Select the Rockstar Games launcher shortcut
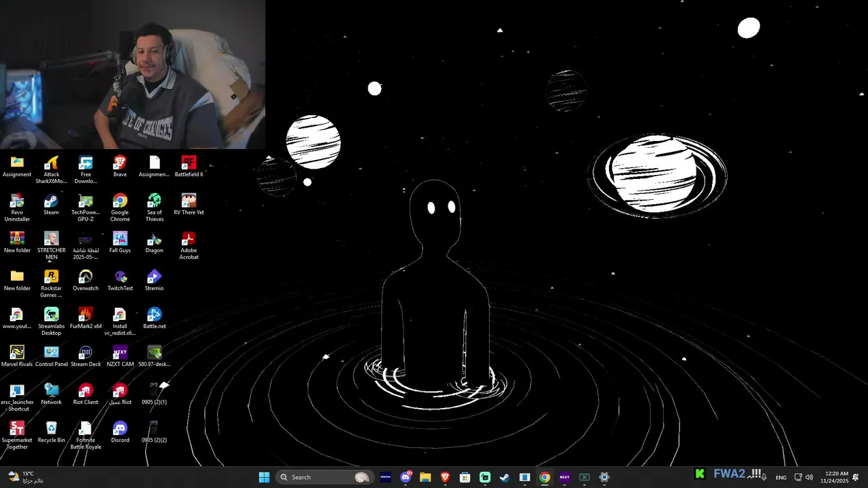868x488 pixels. coord(52,284)
